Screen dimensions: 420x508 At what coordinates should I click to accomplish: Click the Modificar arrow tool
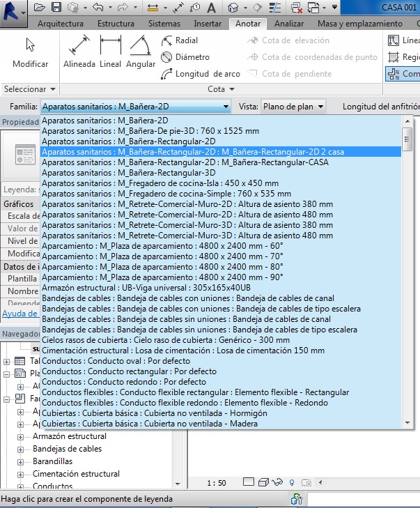pyautogui.click(x=31, y=52)
